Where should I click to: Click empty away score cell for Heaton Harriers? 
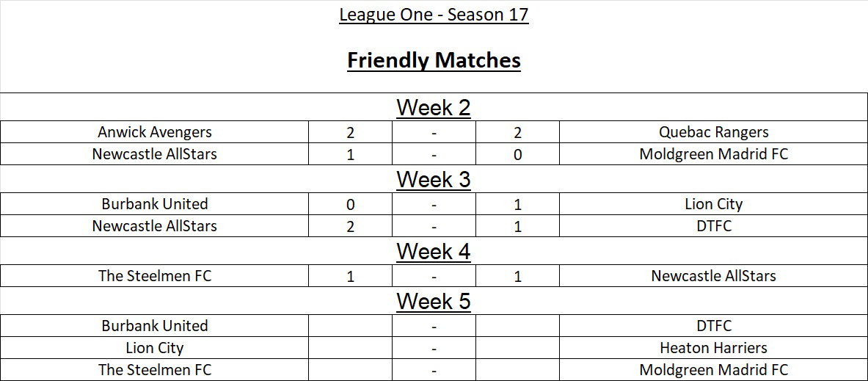tap(517, 348)
